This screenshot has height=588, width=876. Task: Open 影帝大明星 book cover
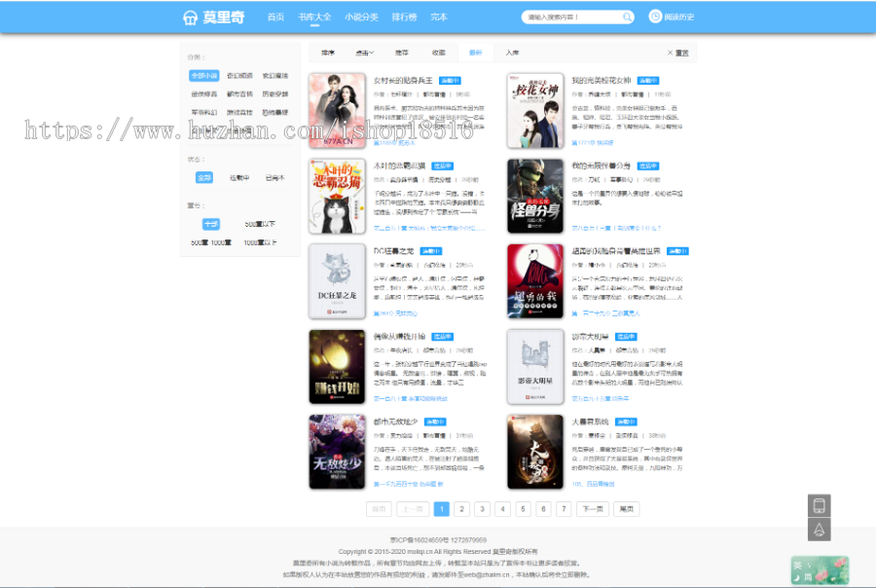[535, 367]
